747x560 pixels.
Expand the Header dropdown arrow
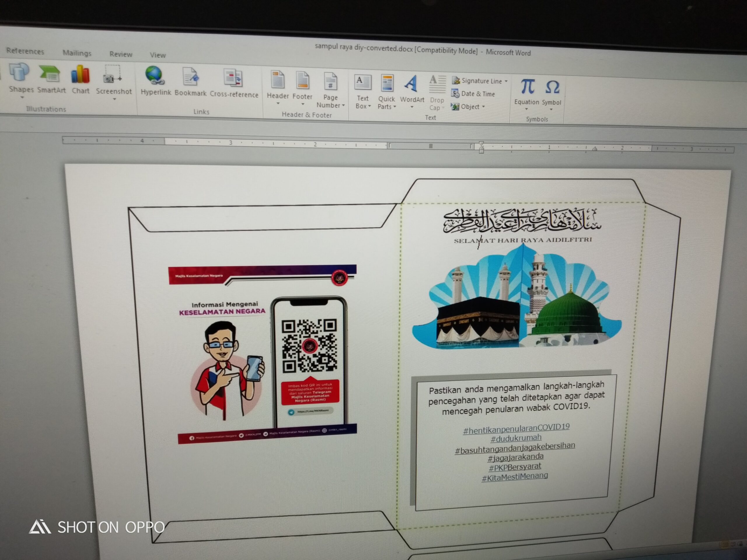point(278,103)
